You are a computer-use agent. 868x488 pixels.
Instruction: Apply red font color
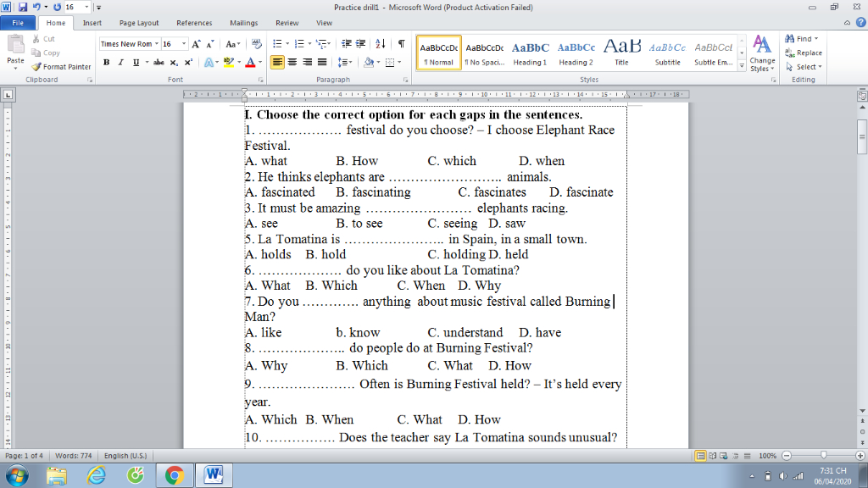(x=250, y=63)
